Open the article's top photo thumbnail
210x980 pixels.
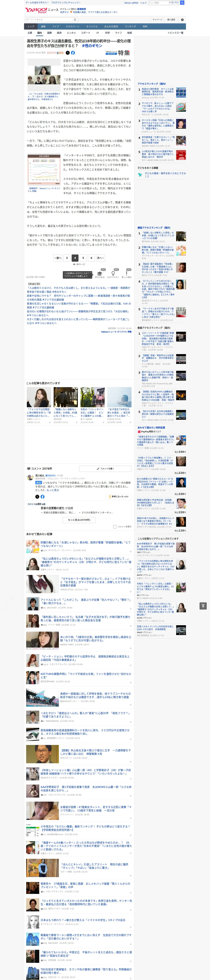click(44, 75)
